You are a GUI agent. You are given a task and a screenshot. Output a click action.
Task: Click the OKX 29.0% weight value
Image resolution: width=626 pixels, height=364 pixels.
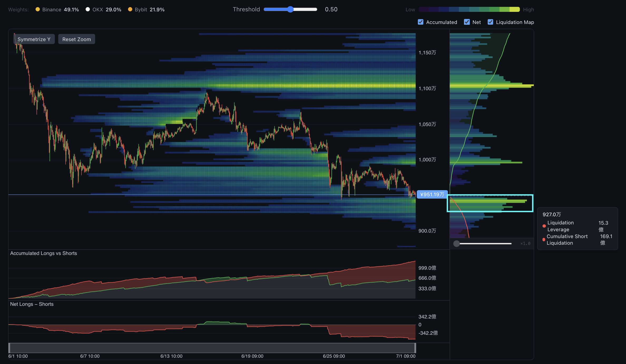pyautogui.click(x=114, y=10)
